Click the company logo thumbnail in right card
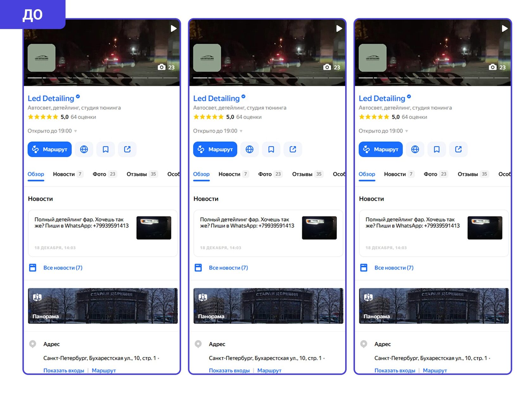 [373, 58]
